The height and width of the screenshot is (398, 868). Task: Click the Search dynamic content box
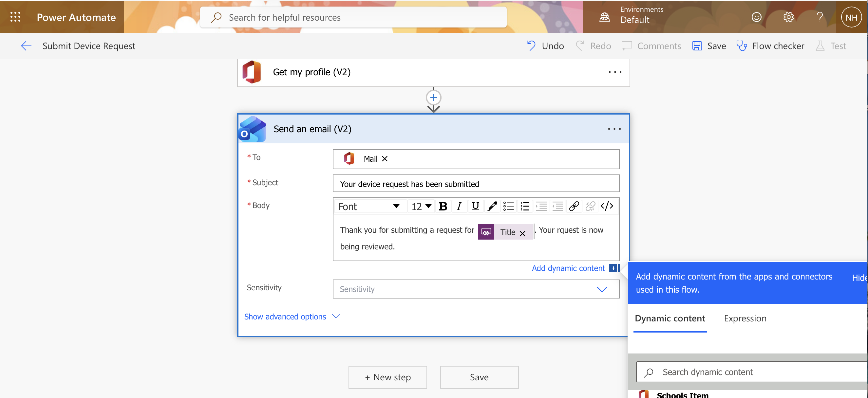[x=752, y=372]
